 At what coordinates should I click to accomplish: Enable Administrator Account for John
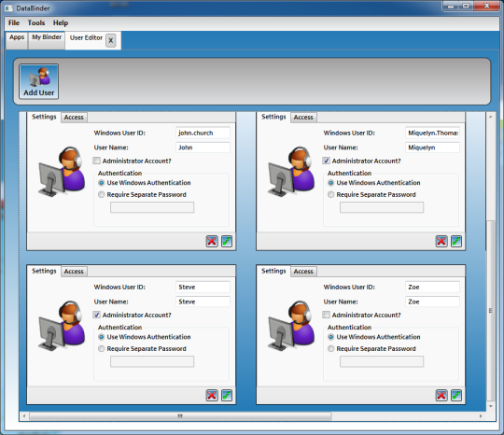pyautogui.click(x=96, y=161)
